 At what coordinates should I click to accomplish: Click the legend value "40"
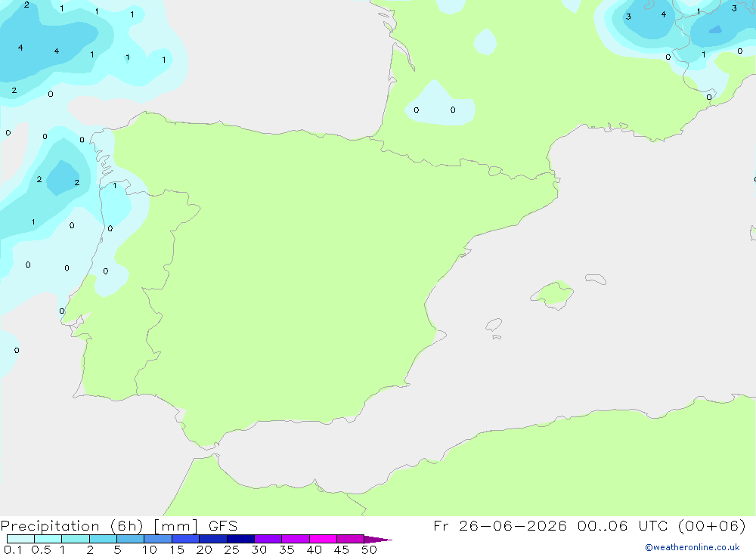pos(314,549)
